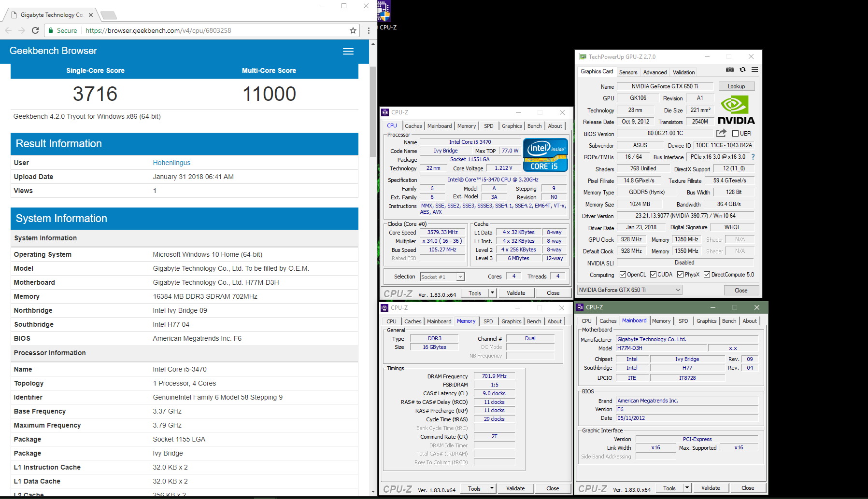Select About tab in CPU-Z Mainboard window

(750, 321)
